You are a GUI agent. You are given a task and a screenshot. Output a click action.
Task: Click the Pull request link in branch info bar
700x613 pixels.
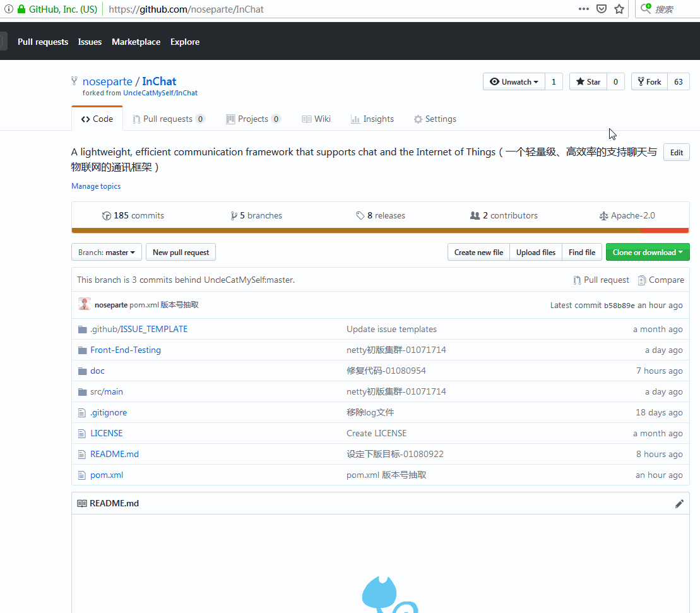click(x=602, y=280)
